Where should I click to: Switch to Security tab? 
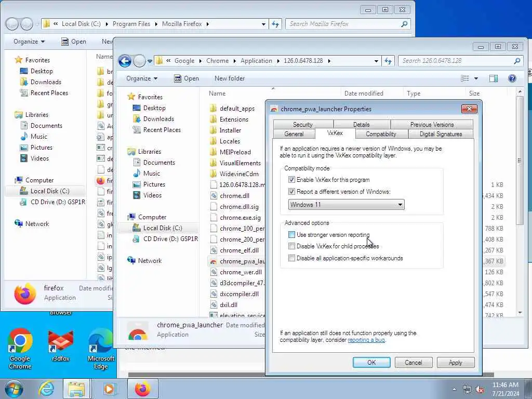tap(303, 125)
